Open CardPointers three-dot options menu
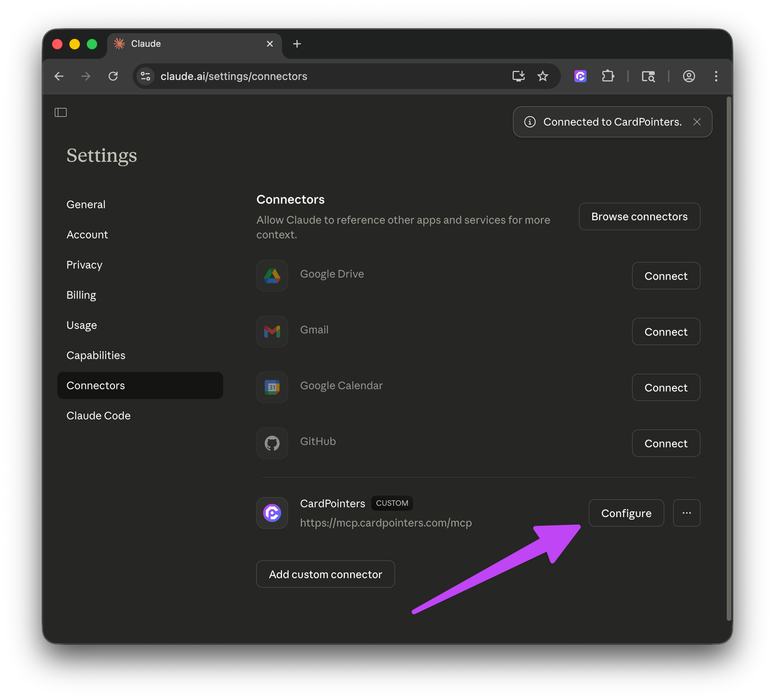Screen dimensions: 775x700 point(686,513)
